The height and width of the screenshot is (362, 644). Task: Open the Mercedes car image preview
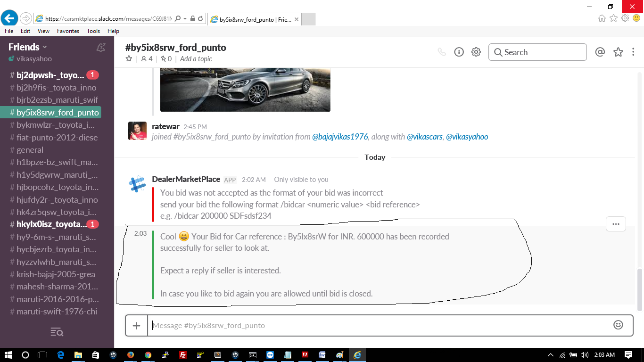coord(245,90)
